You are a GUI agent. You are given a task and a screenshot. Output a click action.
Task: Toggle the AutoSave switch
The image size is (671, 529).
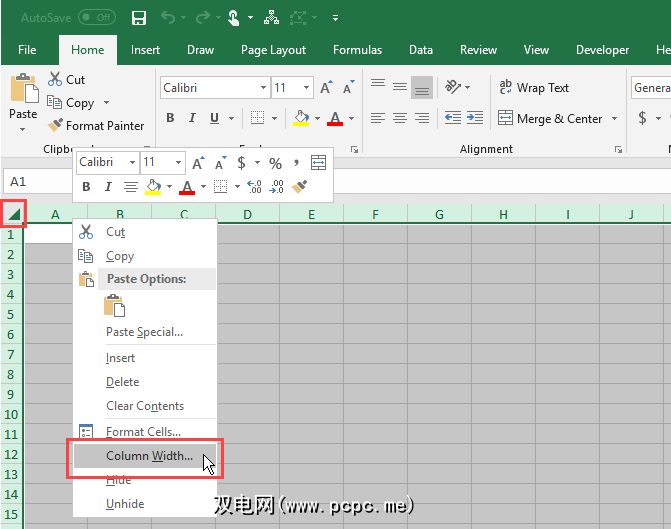point(96,18)
